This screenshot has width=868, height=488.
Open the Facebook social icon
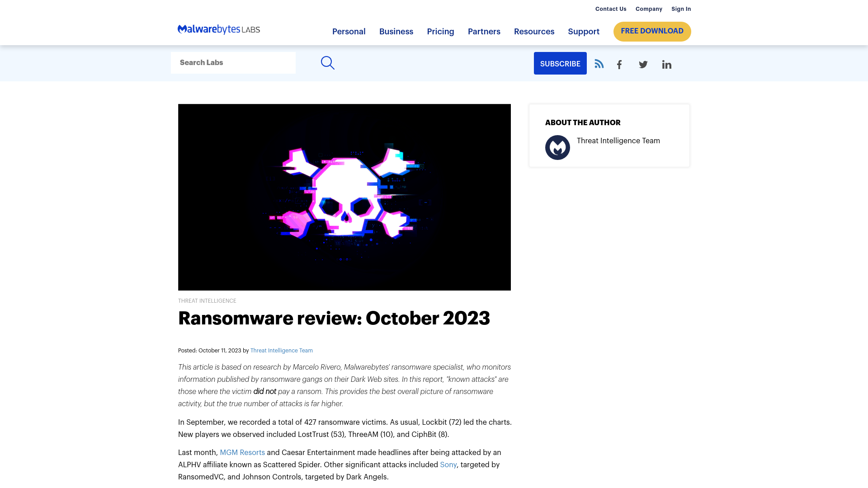619,64
